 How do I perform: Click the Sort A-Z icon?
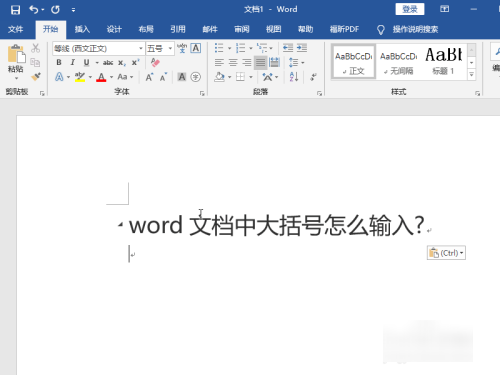(x=294, y=77)
